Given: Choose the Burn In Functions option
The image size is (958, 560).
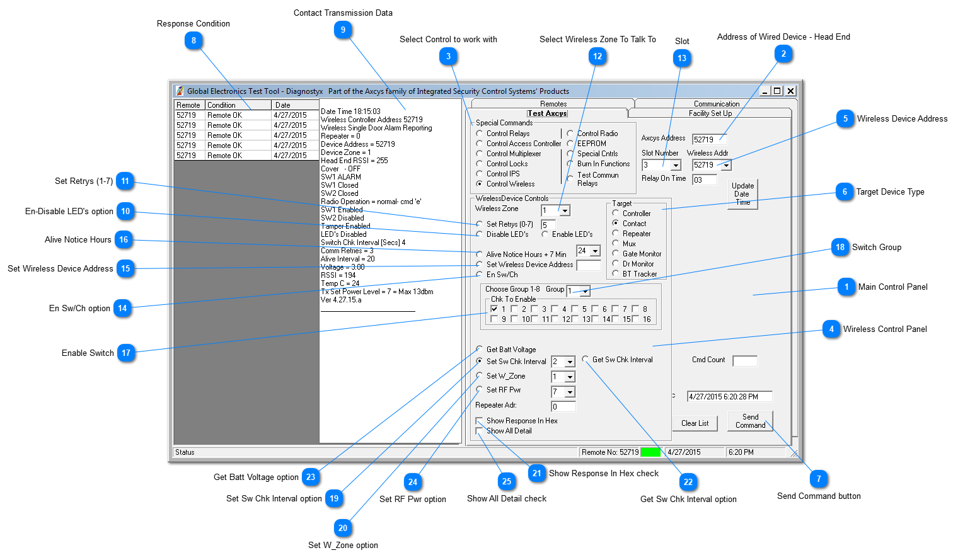Looking at the screenshot, I should pyautogui.click(x=570, y=164).
